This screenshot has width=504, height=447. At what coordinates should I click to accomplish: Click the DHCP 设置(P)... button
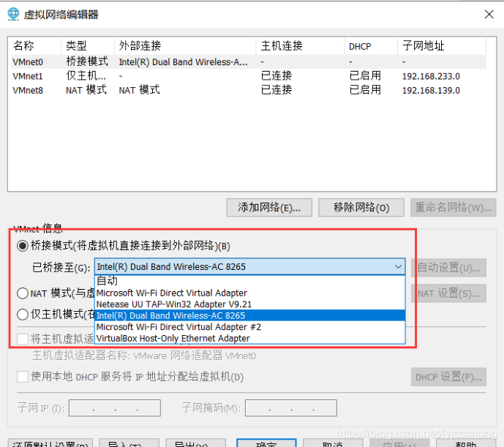click(x=448, y=377)
